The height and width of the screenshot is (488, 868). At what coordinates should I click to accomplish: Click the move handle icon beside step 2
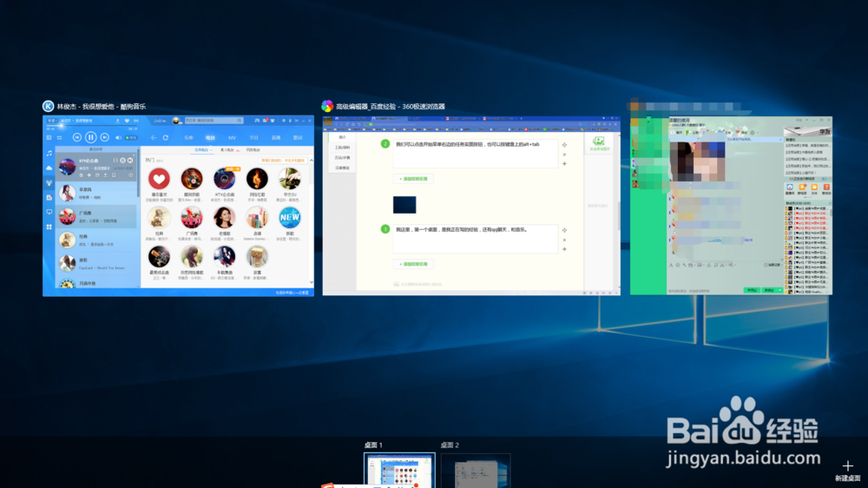pyautogui.click(x=565, y=145)
